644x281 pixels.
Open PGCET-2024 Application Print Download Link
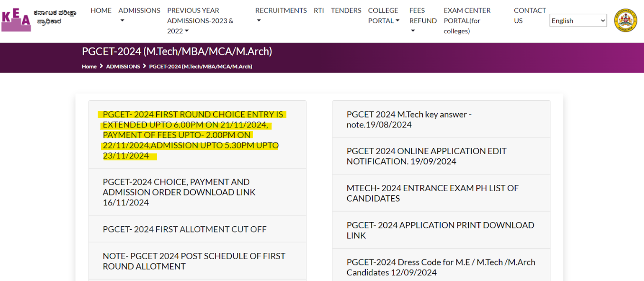[x=440, y=230]
